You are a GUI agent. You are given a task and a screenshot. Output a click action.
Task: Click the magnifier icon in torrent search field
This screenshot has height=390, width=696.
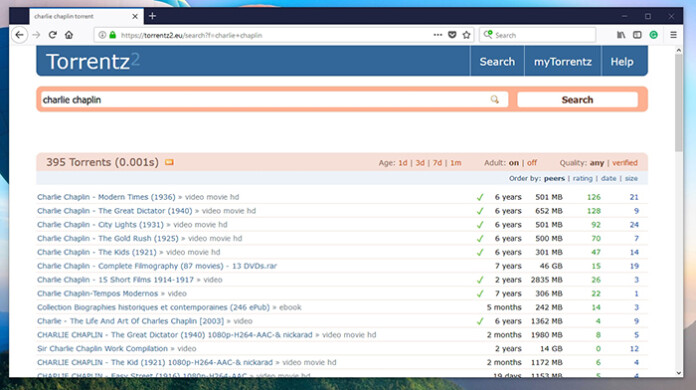(x=494, y=99)
